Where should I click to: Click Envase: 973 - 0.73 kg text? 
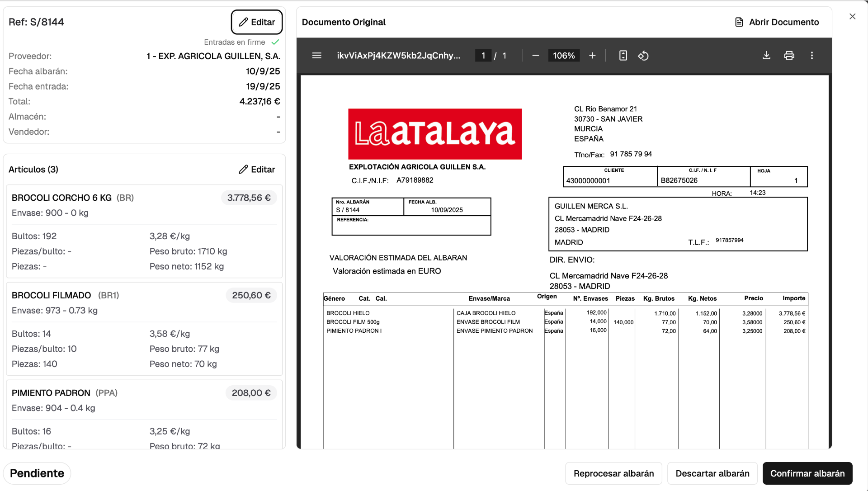pos(55,311)
